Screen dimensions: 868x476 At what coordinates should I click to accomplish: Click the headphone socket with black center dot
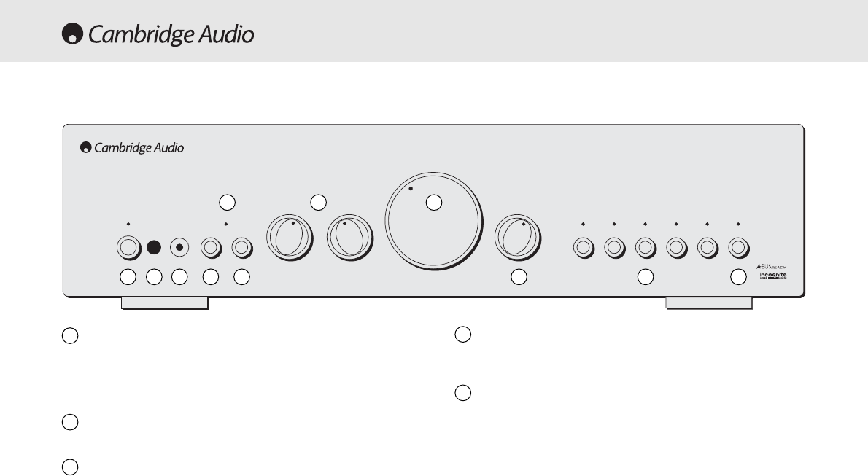click(x=179, y=247)
